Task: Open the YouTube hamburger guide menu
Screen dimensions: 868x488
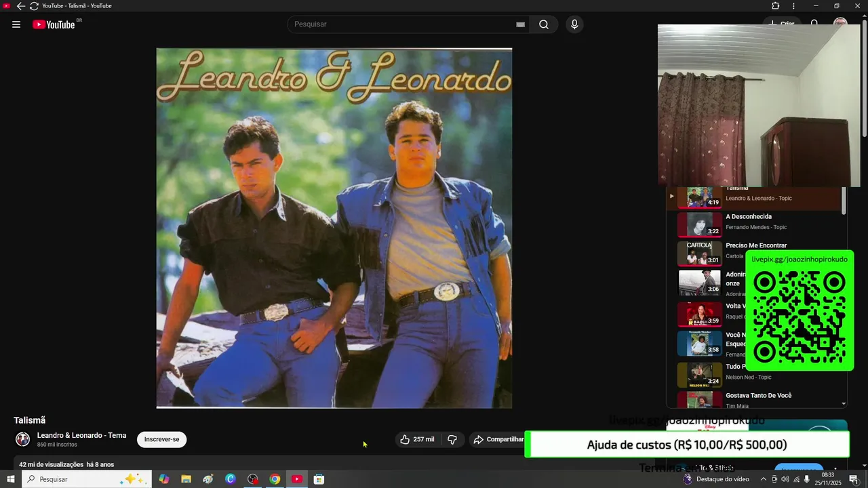Action: coord(16,24)
